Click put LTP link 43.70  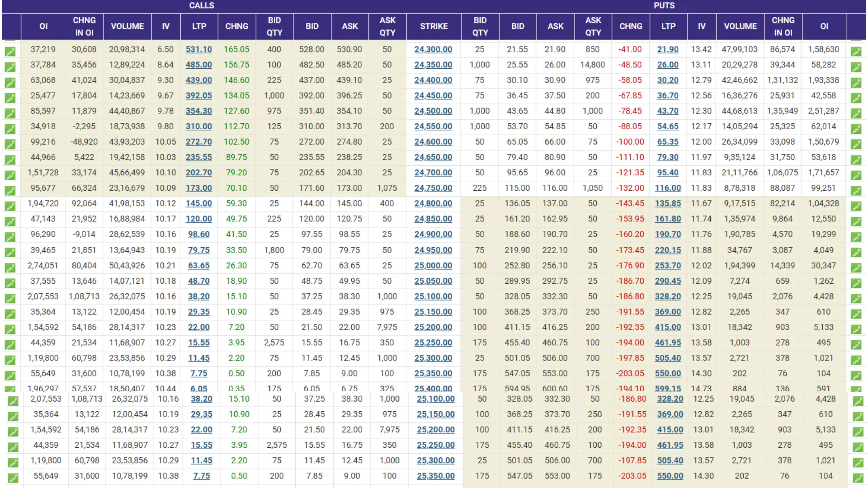668,111
